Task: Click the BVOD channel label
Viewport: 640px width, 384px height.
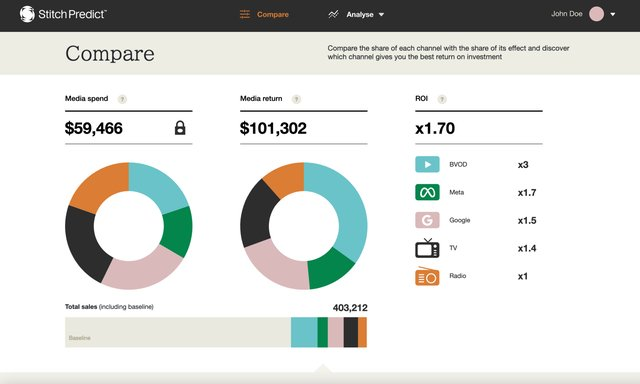Action: coord(458,164)
